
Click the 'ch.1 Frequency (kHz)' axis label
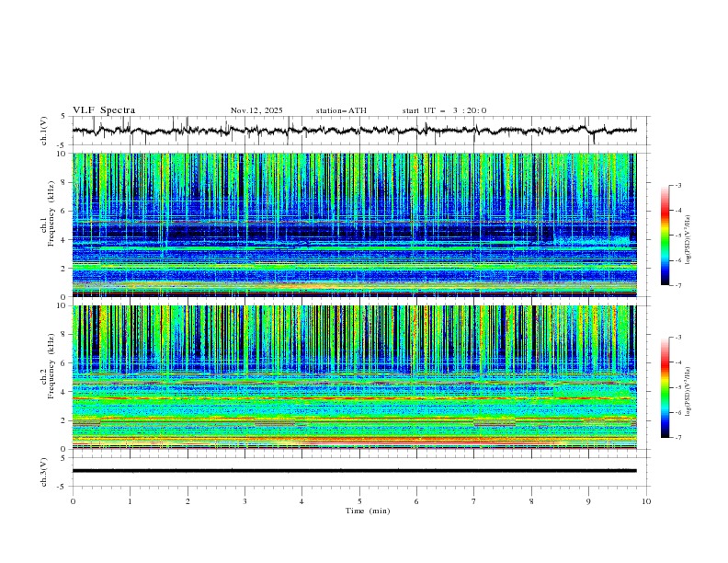pyautogui.click(x=48, y=212)
